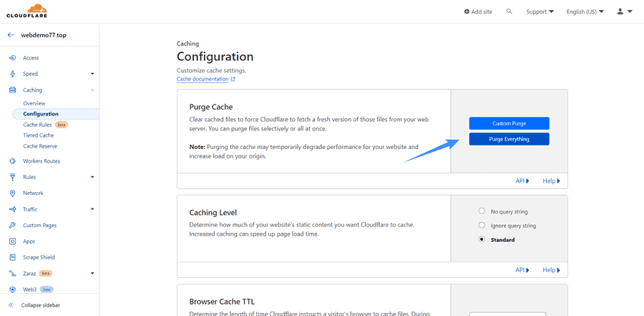
Task: Expand Help in the Purge Cache card
Action: pos(551,181)
